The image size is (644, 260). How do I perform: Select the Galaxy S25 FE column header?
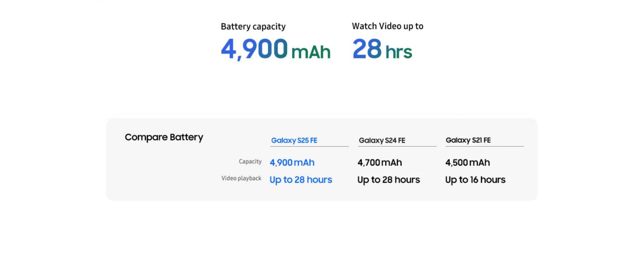pyautogui.click(x=294, y=140)
